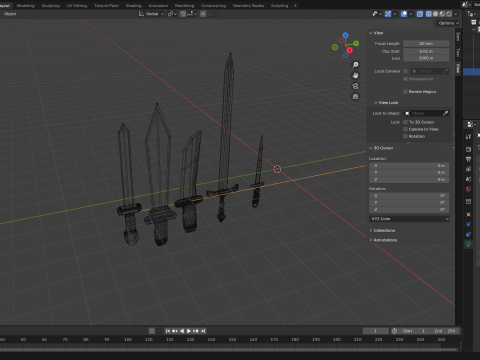Switch to Texture Paint workspace tab
The height and width of the screenshot is (360, 480).
pyautogui.click(x=106, y=6)
